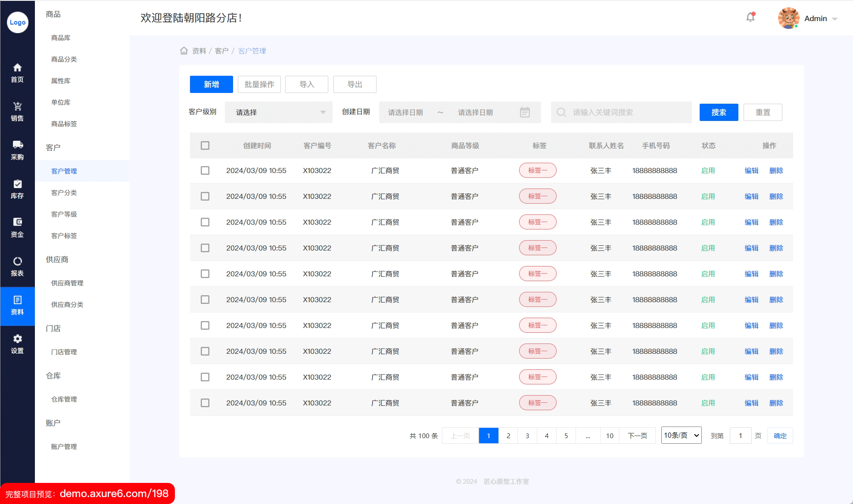Click the 新增 button

click(212, 84)
